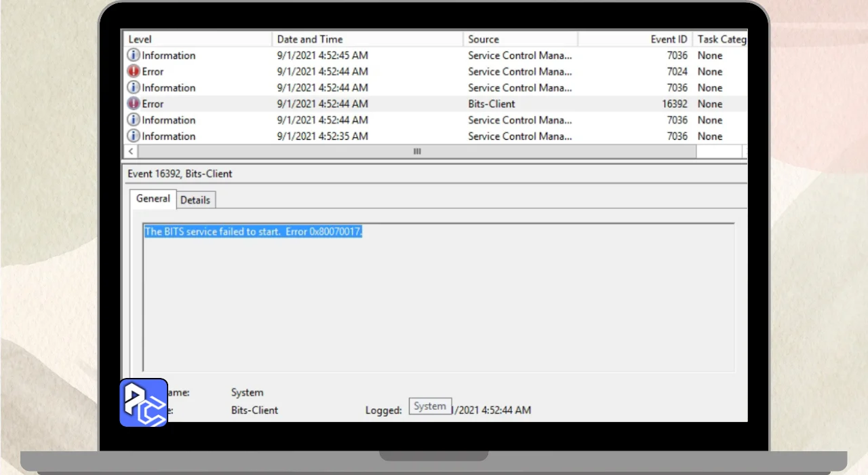
Task: Click the 'Event 16392, Bits-Client' details heading
Action: click(180, 174)
